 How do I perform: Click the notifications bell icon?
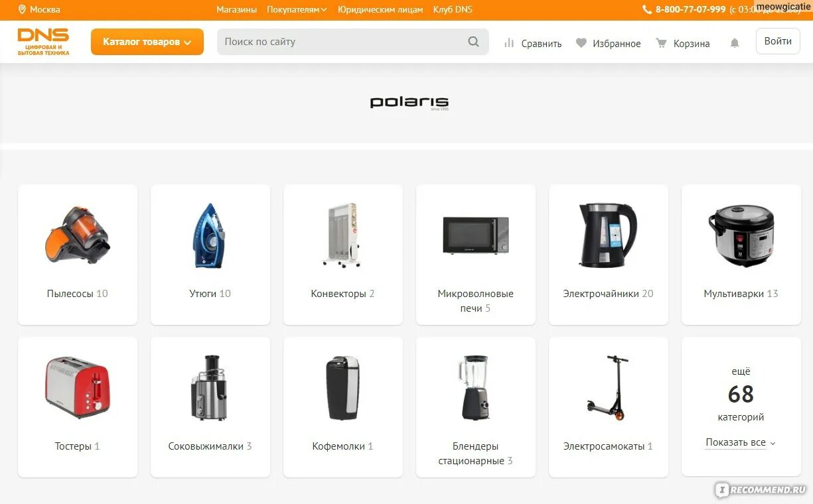point(735,43)
